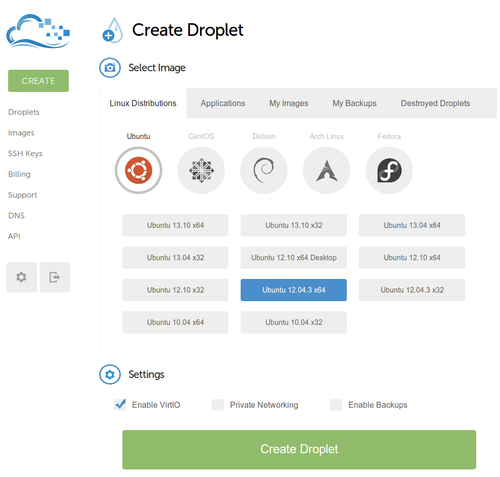Image resolution: width=500 pixels, height=477 pixels.
Task: Open the Destroyed Droplets tab
Action: point(435,103)
